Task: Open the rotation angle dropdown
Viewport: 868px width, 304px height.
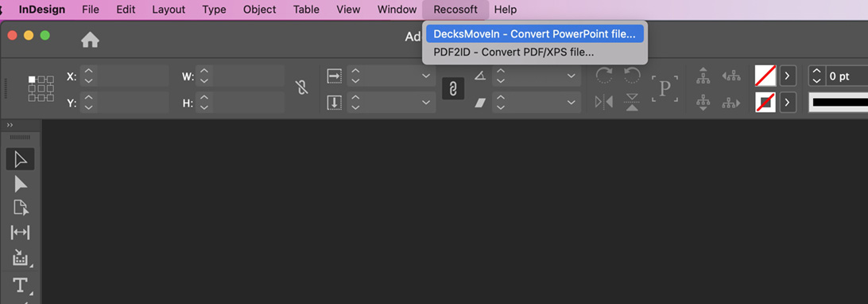Action: point(572,76)
